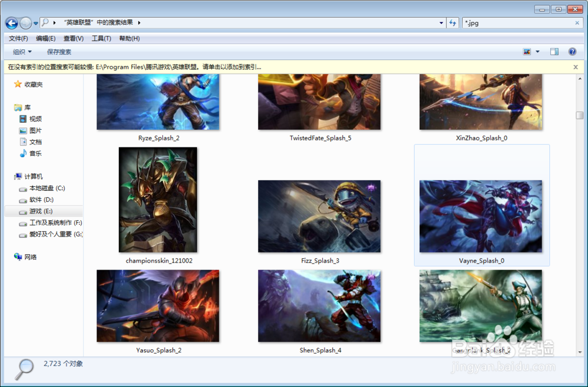Refresh the search results
Viewport: 588px width, 387px height.
click(x=453, y=23)
